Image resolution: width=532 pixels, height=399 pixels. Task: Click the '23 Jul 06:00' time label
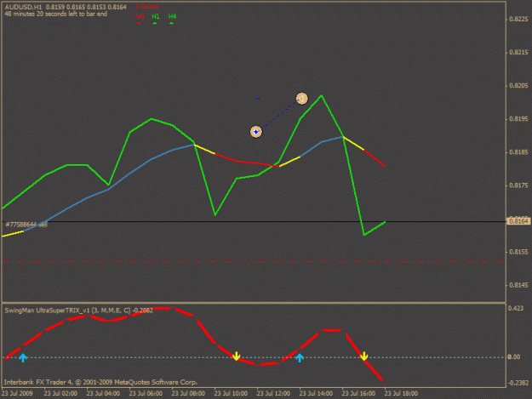[x=146, y=393]
